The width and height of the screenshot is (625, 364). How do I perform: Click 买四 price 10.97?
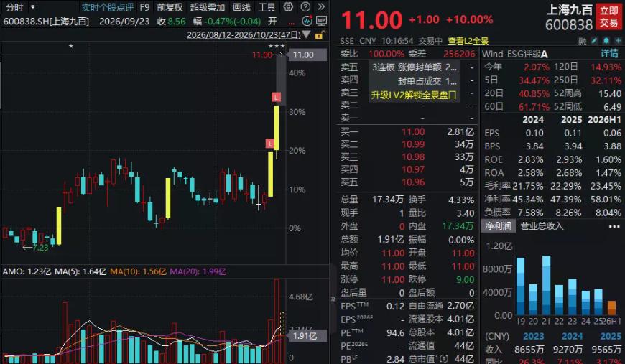(x=413, y=169)
